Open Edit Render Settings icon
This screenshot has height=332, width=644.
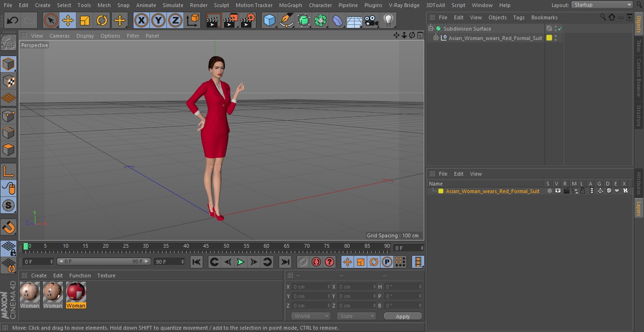248,21
